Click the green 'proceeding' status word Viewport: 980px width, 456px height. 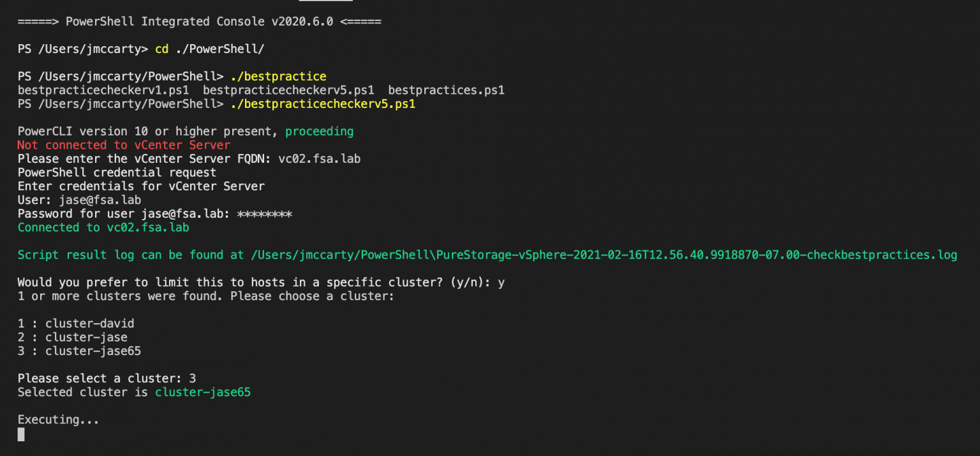(319, 132)
